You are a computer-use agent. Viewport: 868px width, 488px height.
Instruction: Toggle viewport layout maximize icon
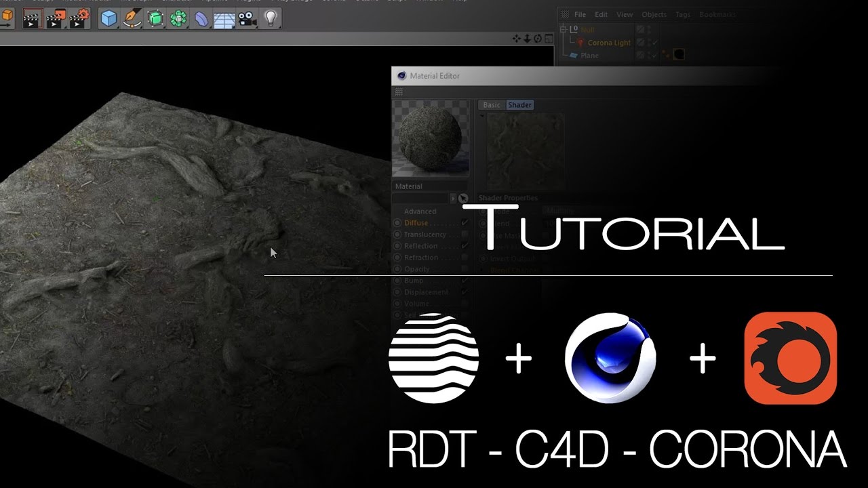point(548,39)
